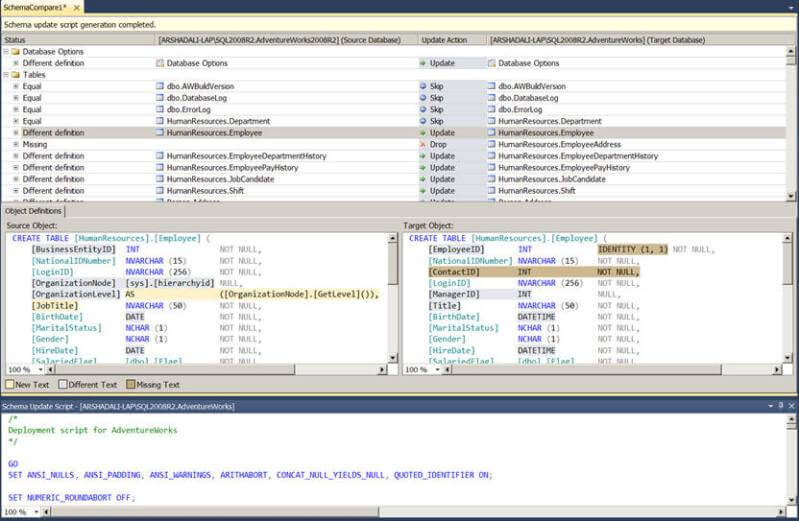Expand the dbo.DatabaseLog Equal row
799x521 pixels.
point(16,98)
